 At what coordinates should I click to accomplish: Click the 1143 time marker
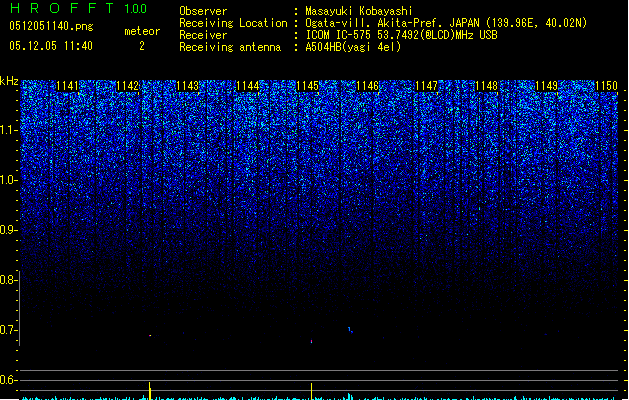pos(187,86)
